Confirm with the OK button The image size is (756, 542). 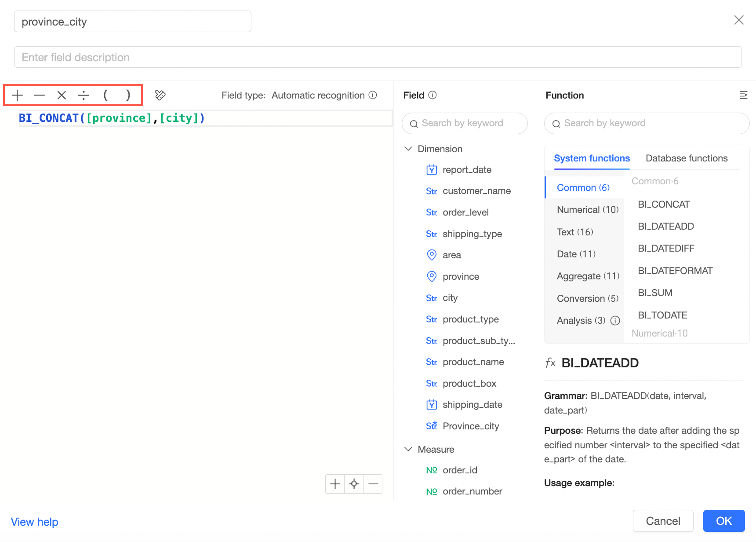tap(723, 521)
